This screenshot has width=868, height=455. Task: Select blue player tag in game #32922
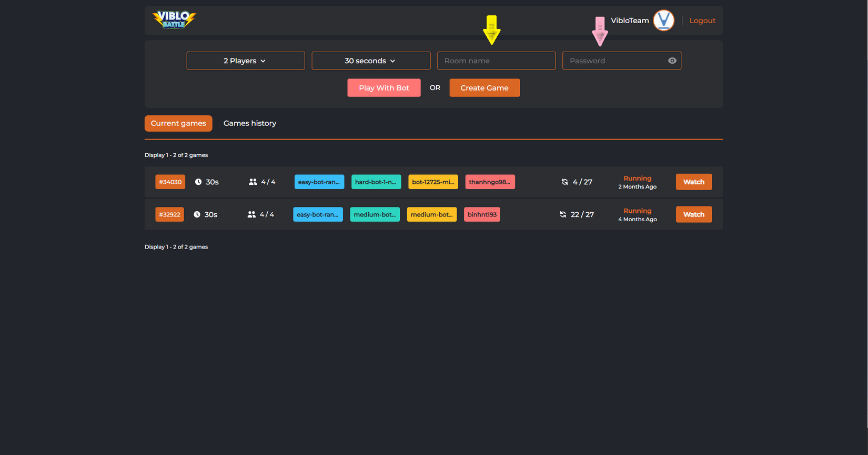tap(318, 214)
